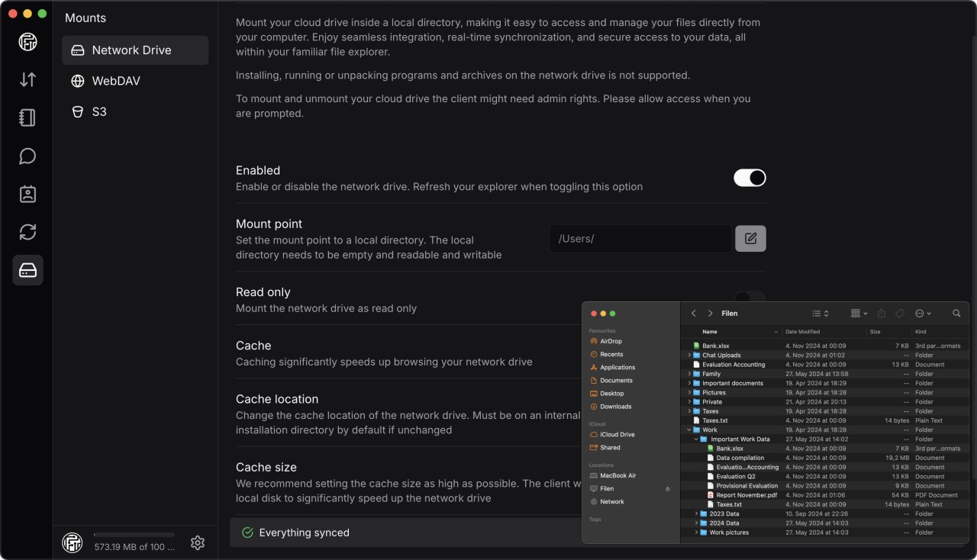Image resolution: width=977 pixels, height=560 pixels.
Task: Open the Notes section icon
Action: (x=27, y=117)
